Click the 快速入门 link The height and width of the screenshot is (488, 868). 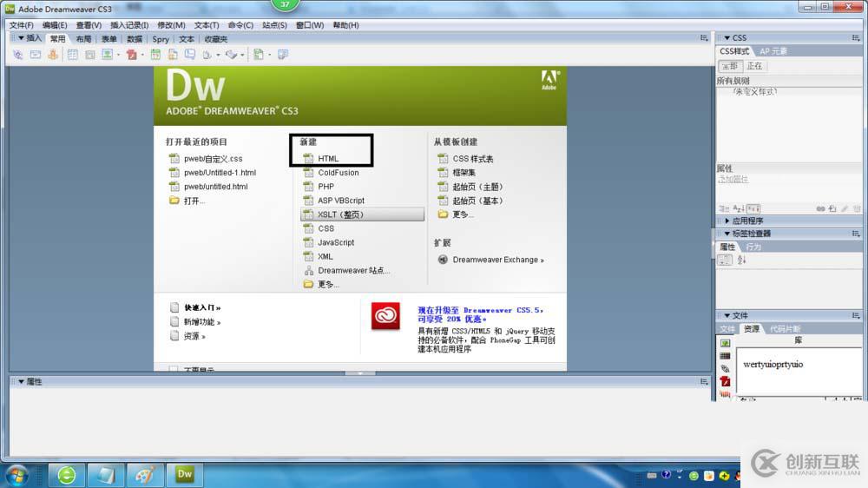click(x=202, y=307)
